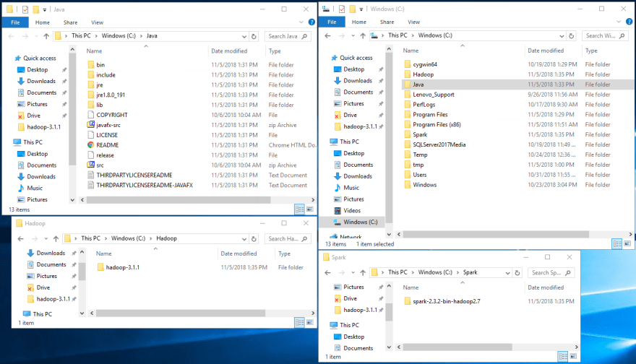
Task: Open address history dropdown in Java window
Action: pyautogui.click(x=244, y=36)
